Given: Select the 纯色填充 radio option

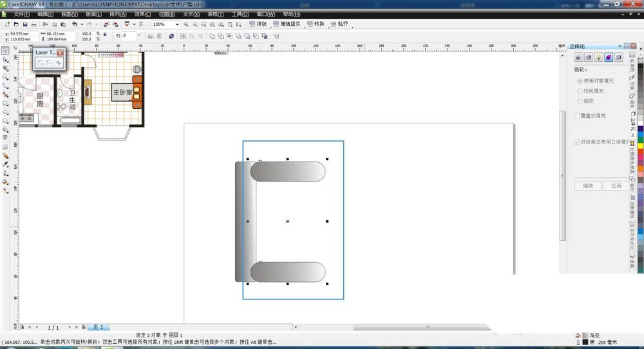Looking at the screenshot, I should [580, 91].
